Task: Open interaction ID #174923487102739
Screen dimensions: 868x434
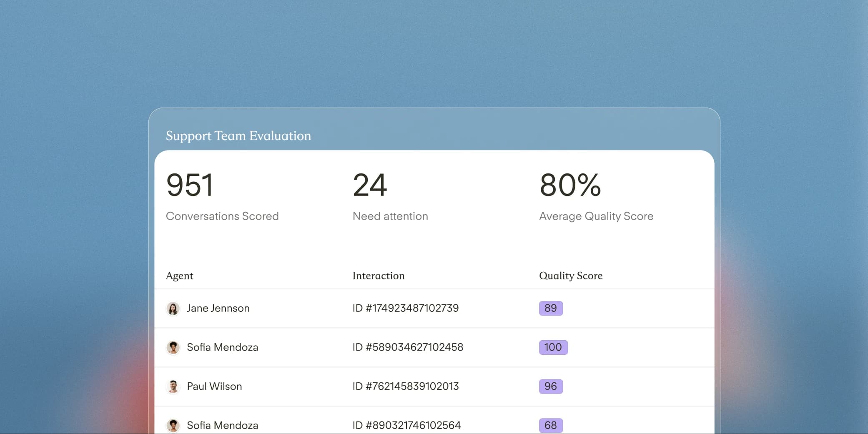Action: coord(406,308)
